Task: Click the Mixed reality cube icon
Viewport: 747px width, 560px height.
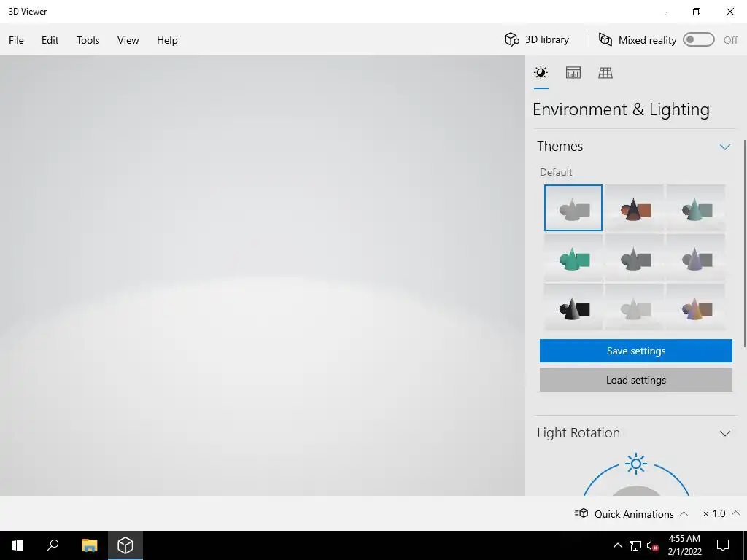Action: pos(605,39)
